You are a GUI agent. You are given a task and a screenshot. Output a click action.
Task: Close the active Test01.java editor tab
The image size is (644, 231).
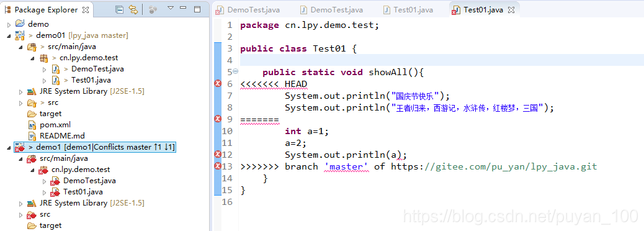(512, 10)
